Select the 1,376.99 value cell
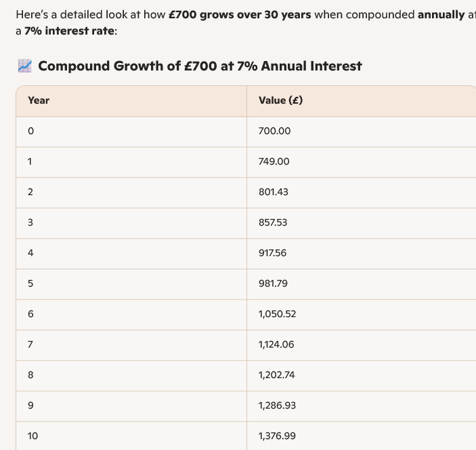This screenshot has height=450, width=476. [277, 436]
